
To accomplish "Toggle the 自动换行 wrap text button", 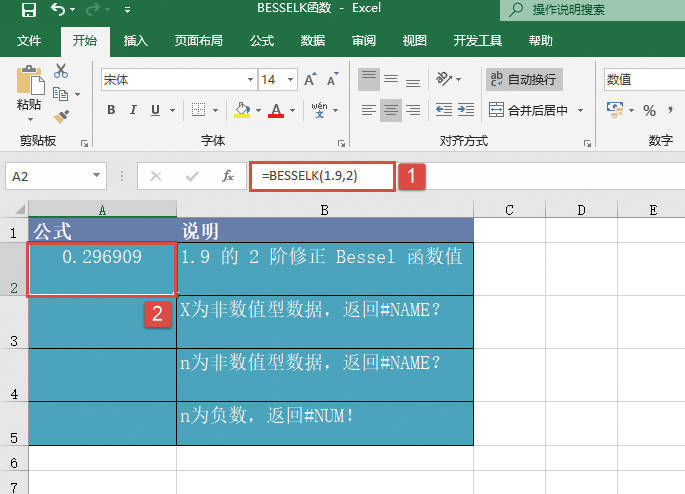I will click(523, 79).
